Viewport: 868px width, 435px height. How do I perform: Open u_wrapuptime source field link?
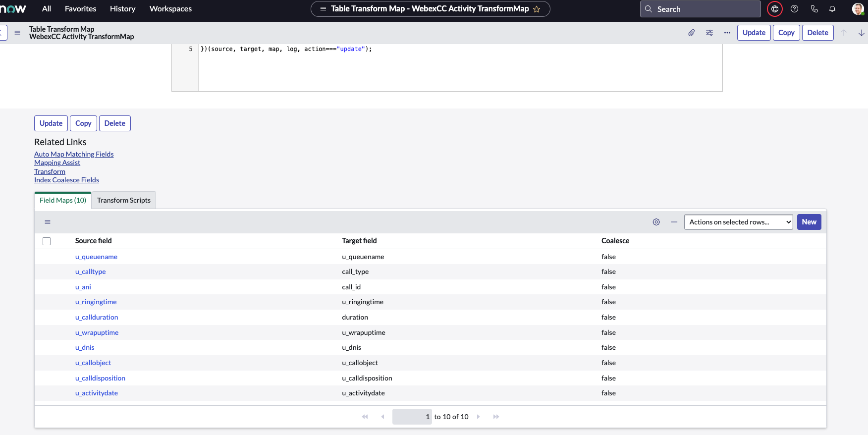pyautogui.click(x=97, y=332)
